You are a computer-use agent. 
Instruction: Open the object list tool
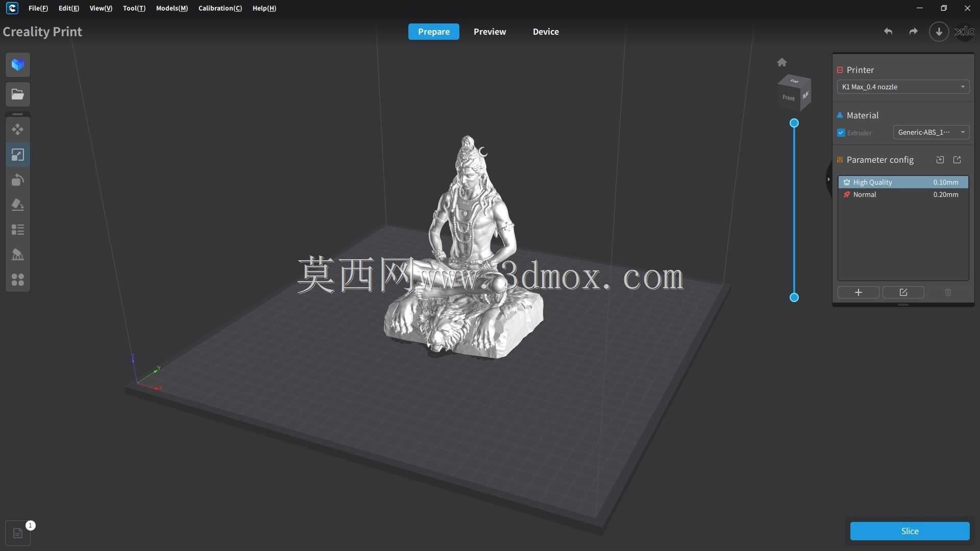18,230
